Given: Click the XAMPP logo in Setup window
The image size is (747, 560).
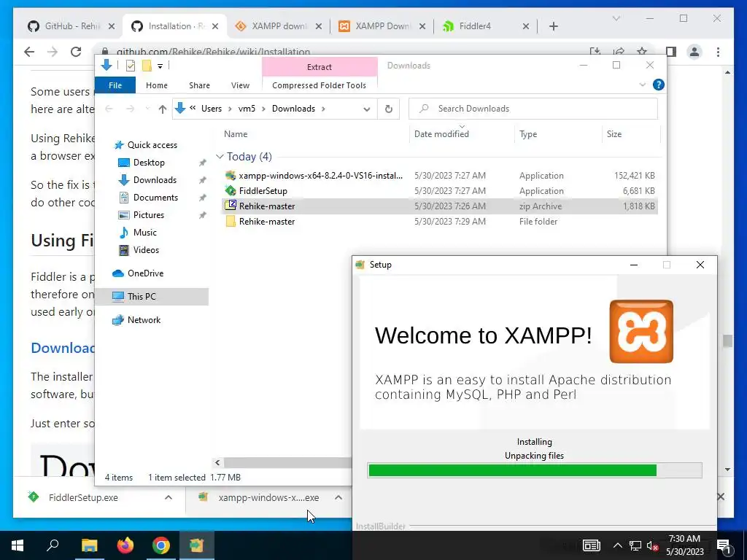Looking at the screenshot, I should [641, 332].
